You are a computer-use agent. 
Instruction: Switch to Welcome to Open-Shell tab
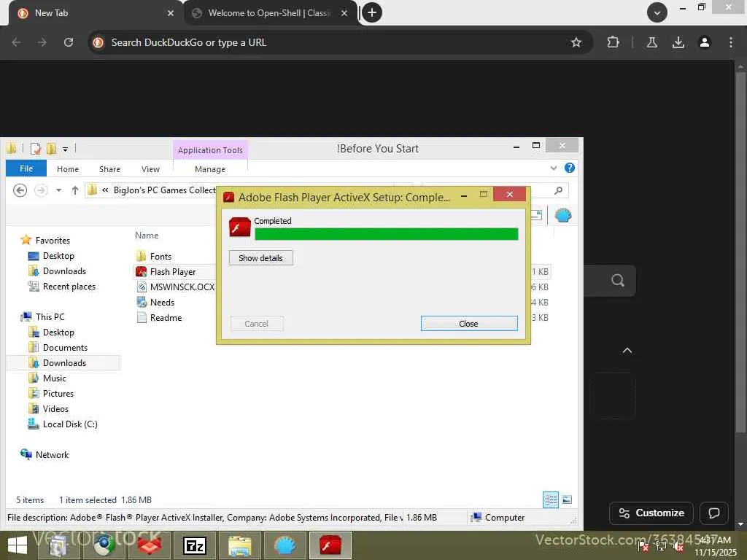269,13
